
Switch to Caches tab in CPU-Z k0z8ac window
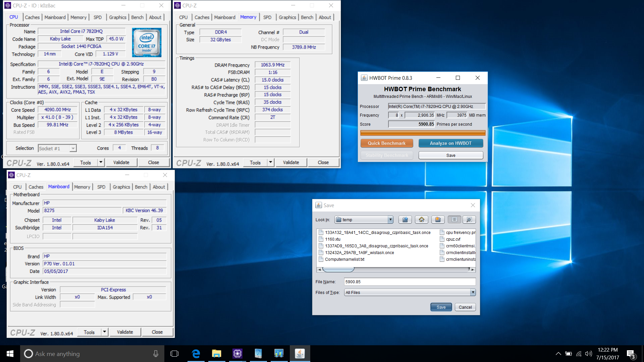point(32,17)
